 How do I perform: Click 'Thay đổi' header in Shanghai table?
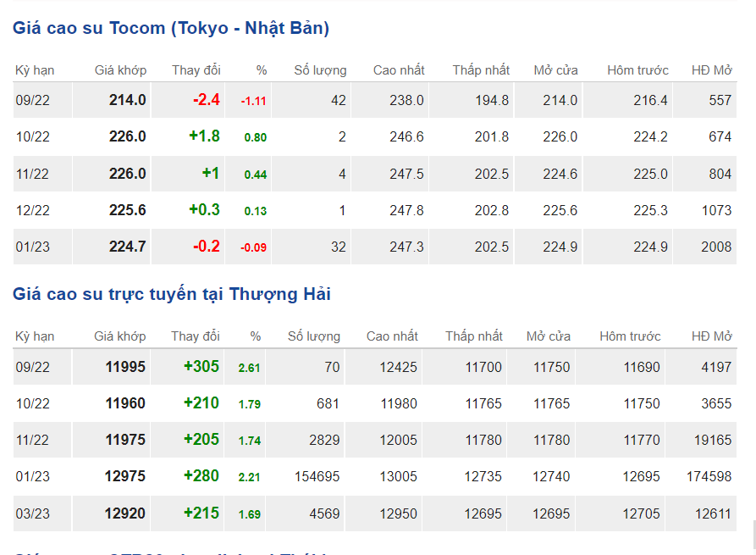pos(196,336)
